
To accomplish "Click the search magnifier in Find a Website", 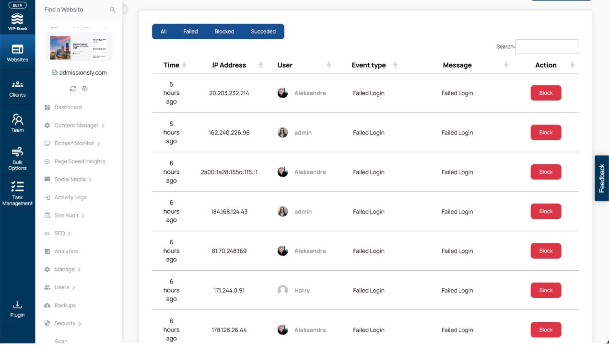I will click(x=113, y=10).
